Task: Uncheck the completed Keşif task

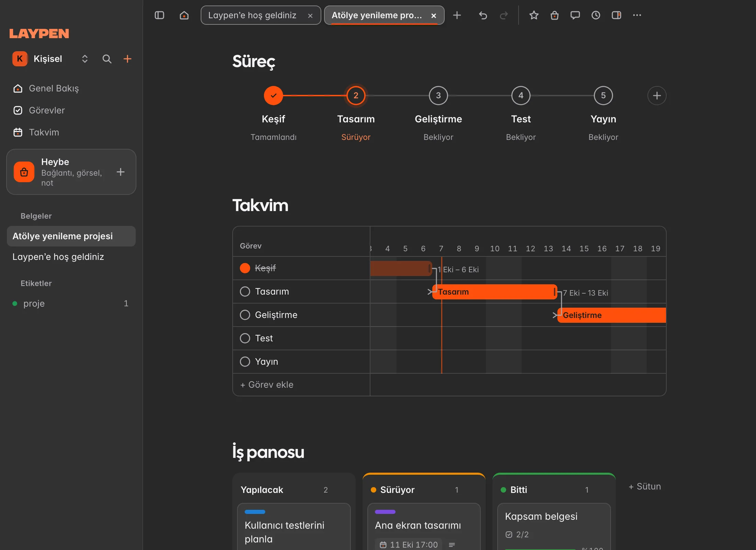Action: click(x=245, y=268)
